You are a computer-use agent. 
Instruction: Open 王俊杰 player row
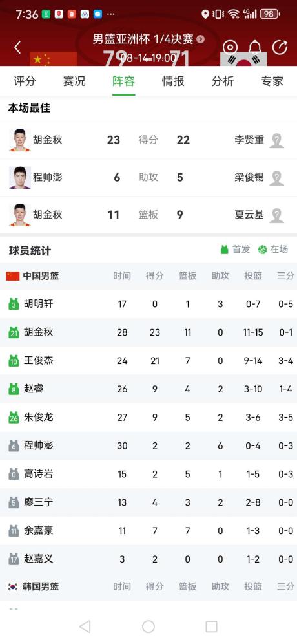point(148,361)
